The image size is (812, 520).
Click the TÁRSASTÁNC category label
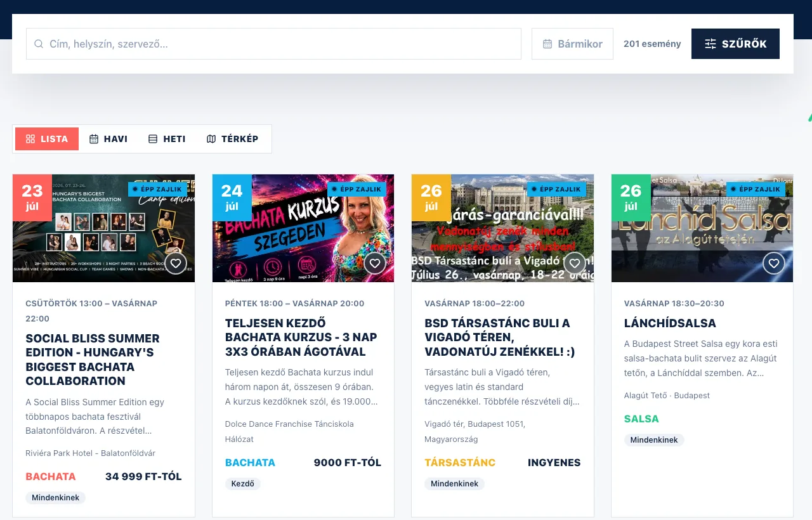(460, 463)
